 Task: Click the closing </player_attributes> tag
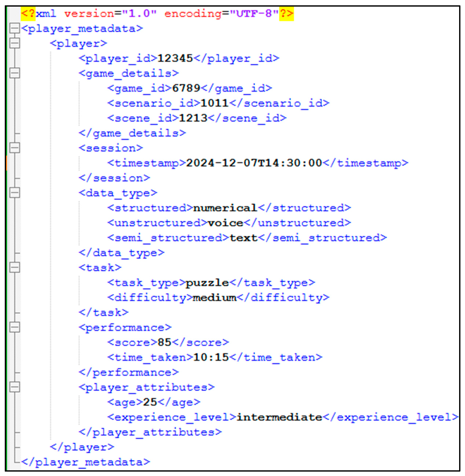(x=150, y=432)
